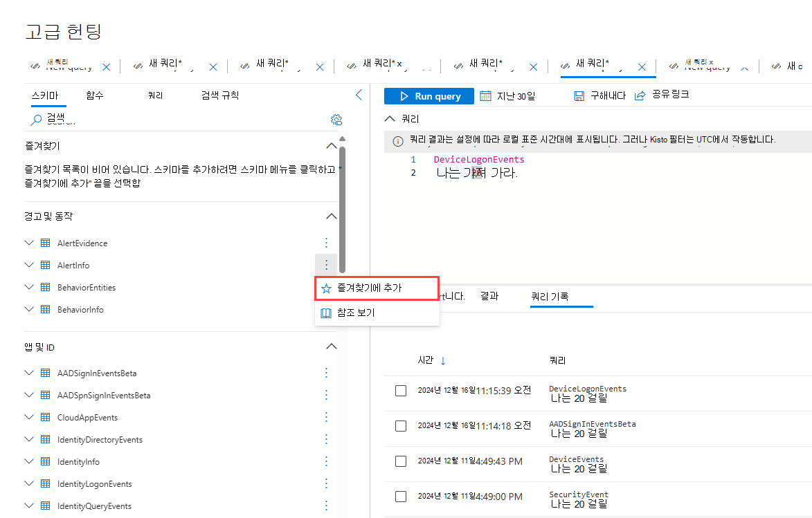Image resolution: width=812 pixels, height=518 pixels.
Task: Click the info icon in timezone notice
Action: [x=398, y=141]
